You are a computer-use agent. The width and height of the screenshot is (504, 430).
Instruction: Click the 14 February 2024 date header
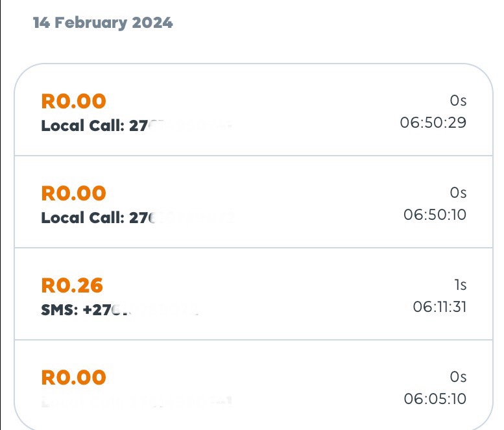pyautogui.click(x=102, y=23)
